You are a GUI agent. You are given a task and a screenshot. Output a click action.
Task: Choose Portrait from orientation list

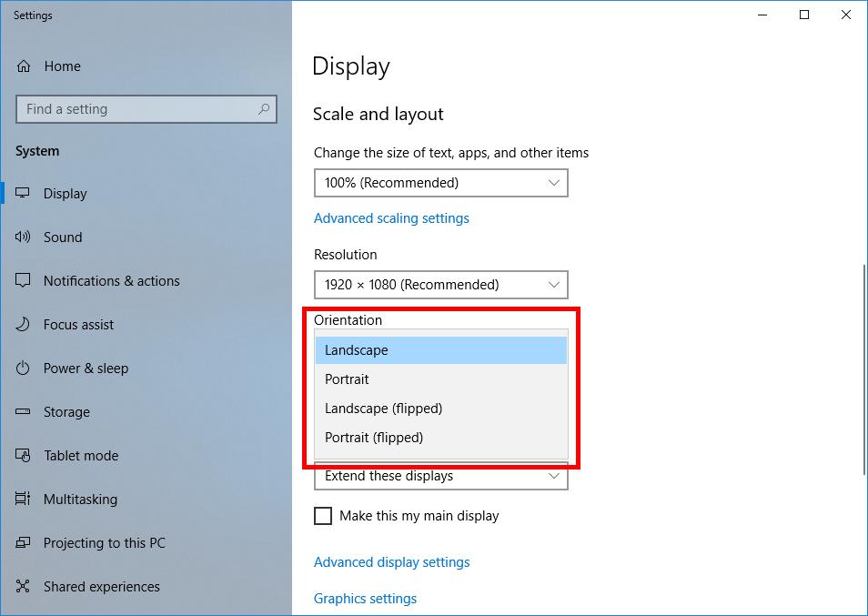[x=348, y=379]
